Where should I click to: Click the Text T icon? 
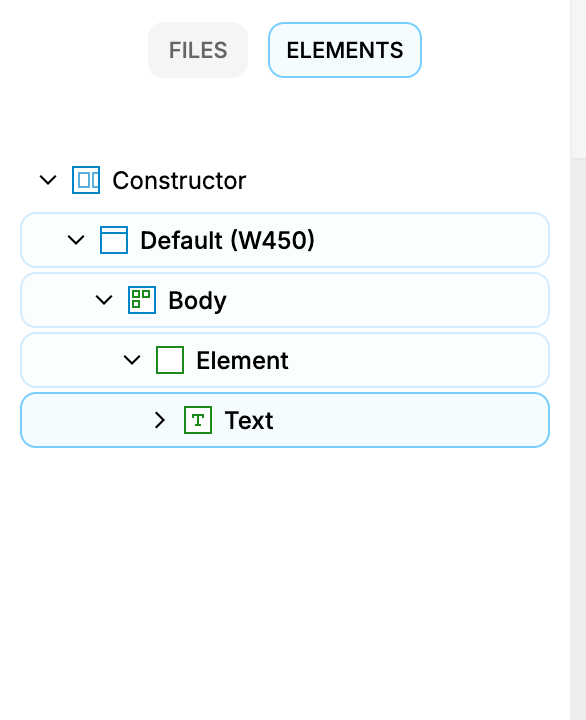pyautogui.click(x=198, y=420)
